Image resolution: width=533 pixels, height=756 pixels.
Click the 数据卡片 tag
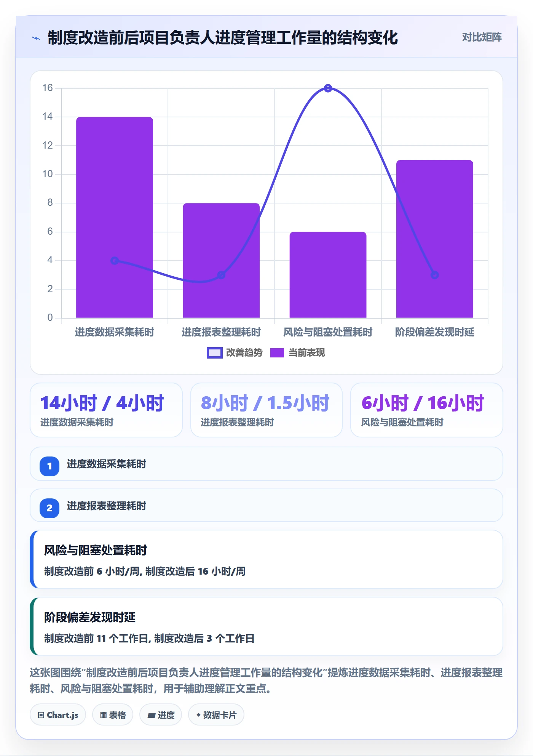pyautogui.click(x=216, y=715)
